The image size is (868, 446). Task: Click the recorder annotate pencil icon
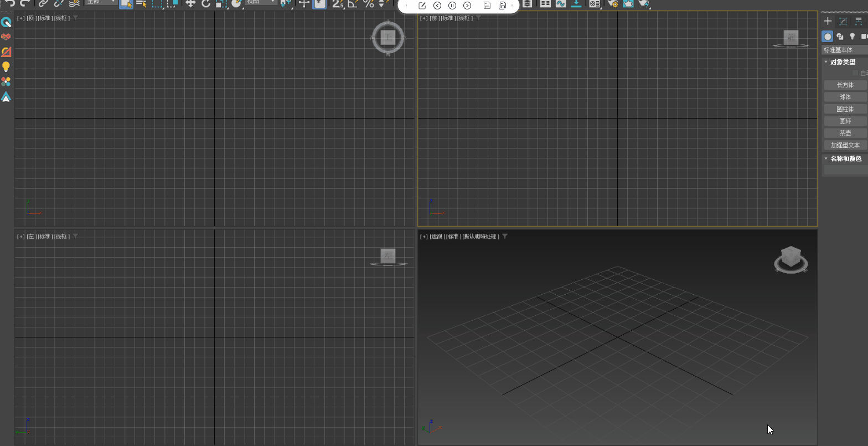coord(422,6)
